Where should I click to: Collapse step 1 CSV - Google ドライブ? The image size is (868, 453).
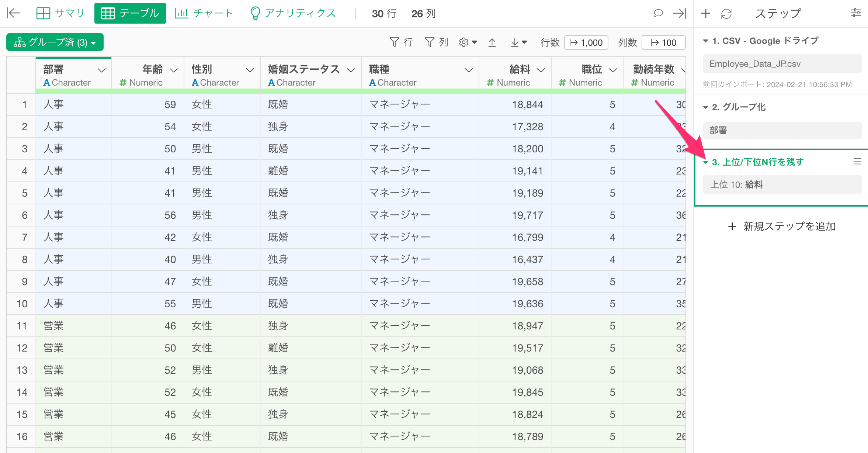click(705, 41)
